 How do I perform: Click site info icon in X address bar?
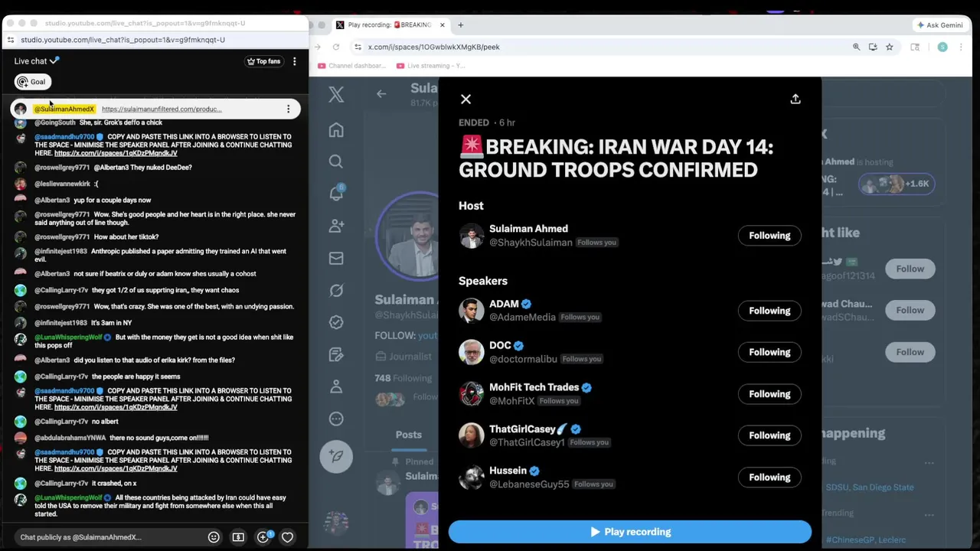(358, 47)
